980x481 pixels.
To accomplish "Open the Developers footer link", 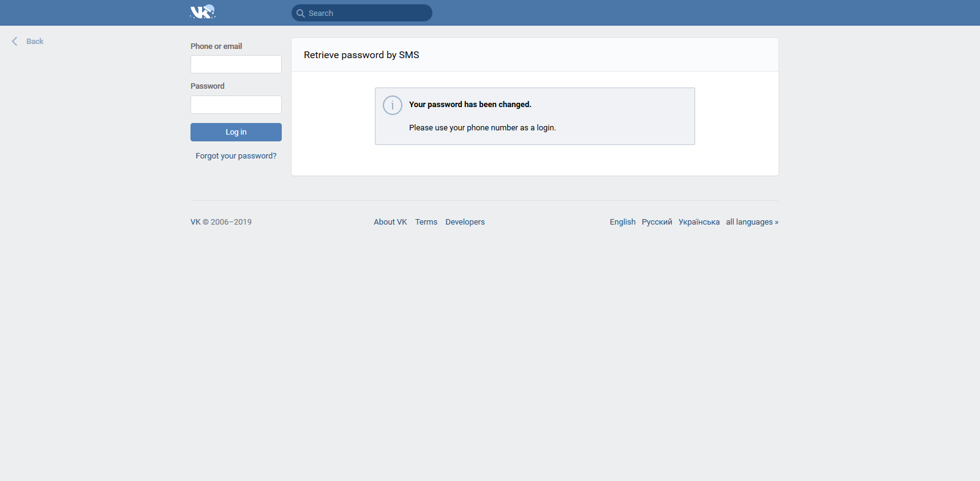I will (465, 222).
